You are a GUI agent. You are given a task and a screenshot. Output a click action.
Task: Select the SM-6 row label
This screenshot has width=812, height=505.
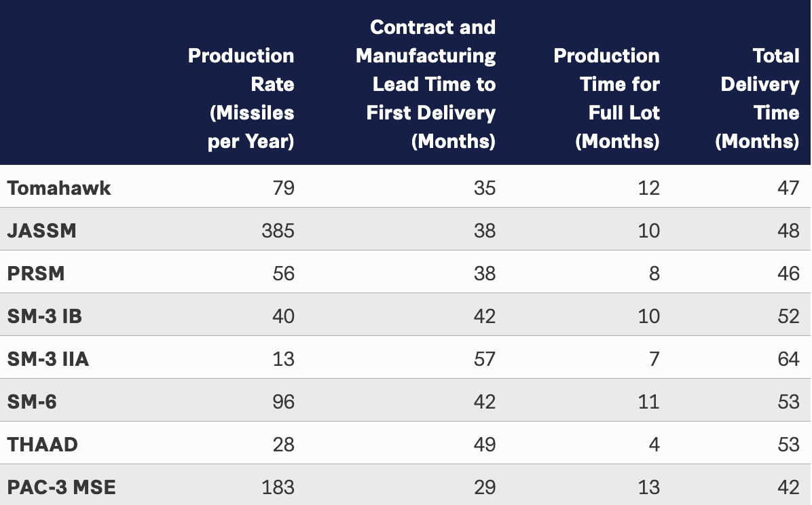32,402
